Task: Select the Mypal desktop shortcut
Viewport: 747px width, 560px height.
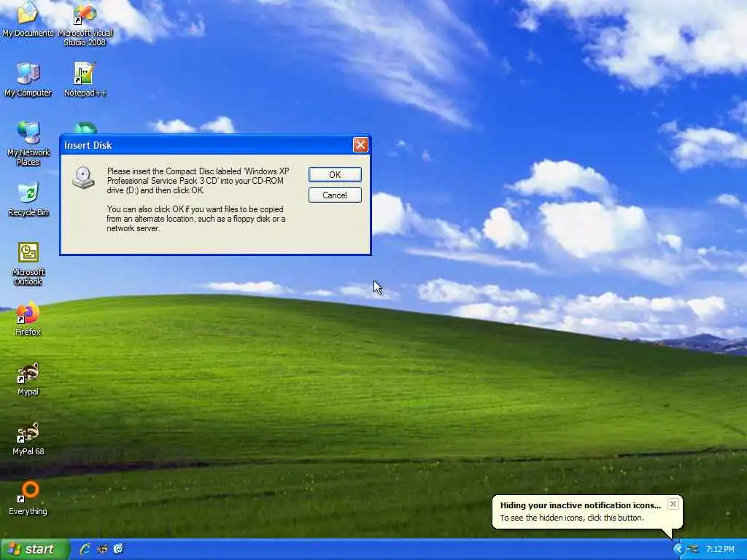Action: [x=28, y=378]
